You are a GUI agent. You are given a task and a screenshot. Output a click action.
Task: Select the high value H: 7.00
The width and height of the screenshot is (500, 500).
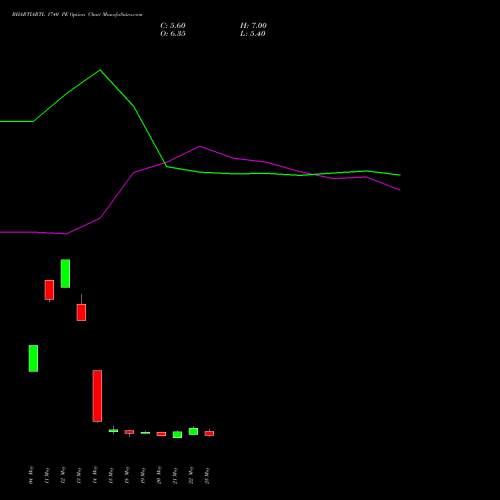click(253, 26)
